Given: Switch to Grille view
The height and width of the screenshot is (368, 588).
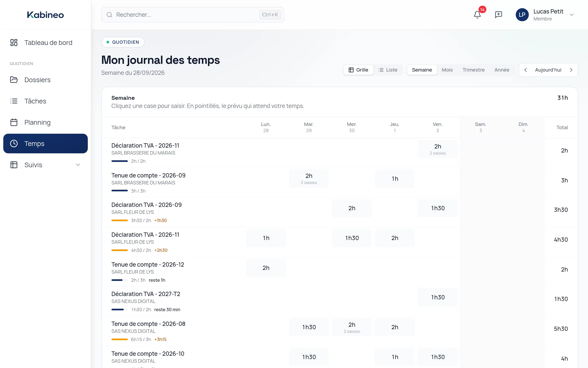Looking at the screenshot, I should [x=358, y=70].
